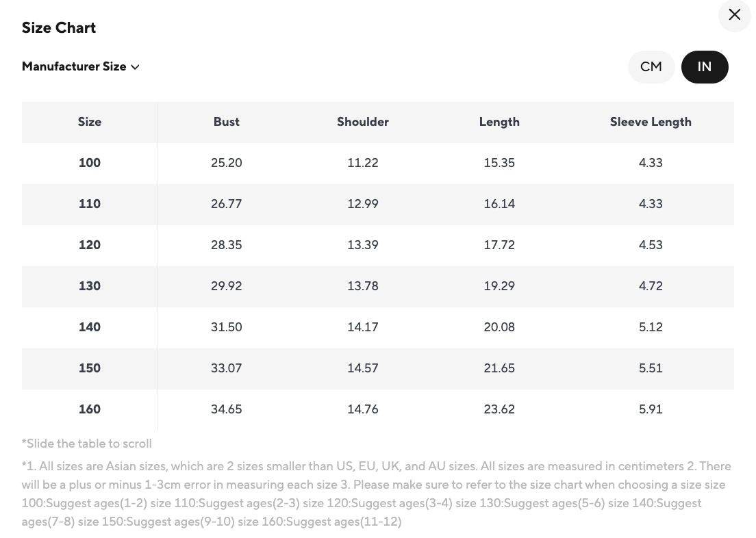The height and width of the screenshot is (538, 756).
Task: Expand the Manufacturer Size dropdown
Action: pyautogui.click(x=74, y=66)
